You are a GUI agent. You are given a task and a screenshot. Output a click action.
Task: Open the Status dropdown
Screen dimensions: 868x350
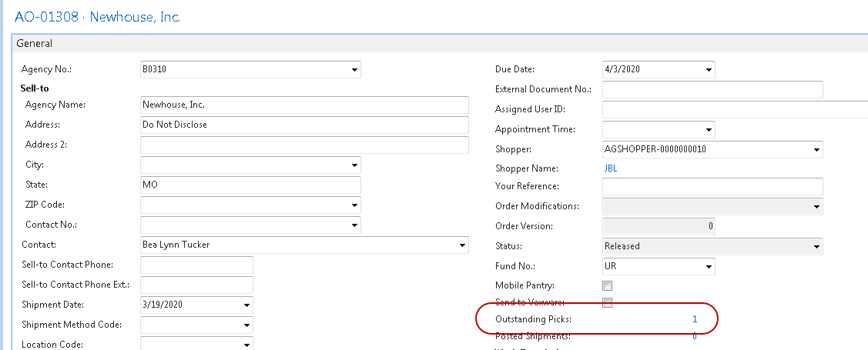(x=815, y=247)
